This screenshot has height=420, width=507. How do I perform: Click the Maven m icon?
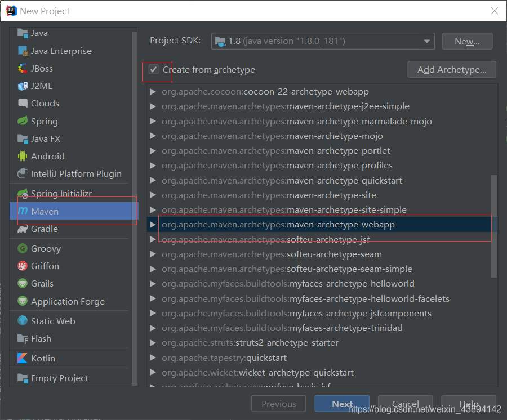pos(23,211)
